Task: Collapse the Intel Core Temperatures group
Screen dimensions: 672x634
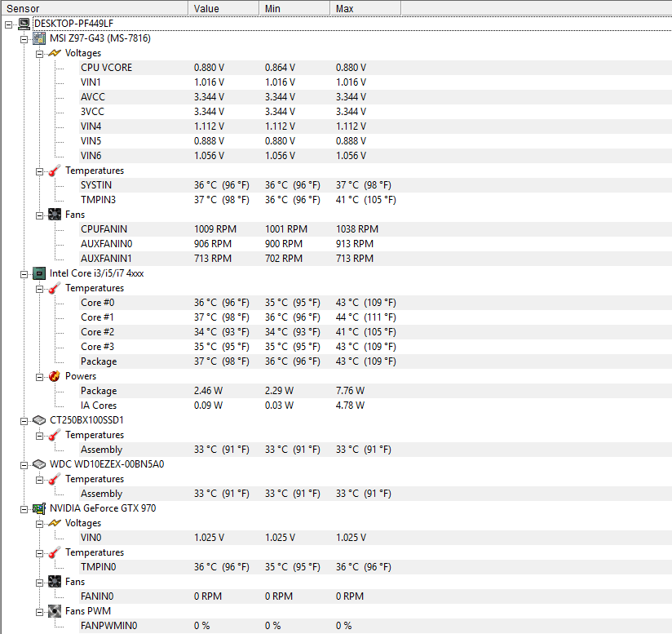Action: pos(39,290)
